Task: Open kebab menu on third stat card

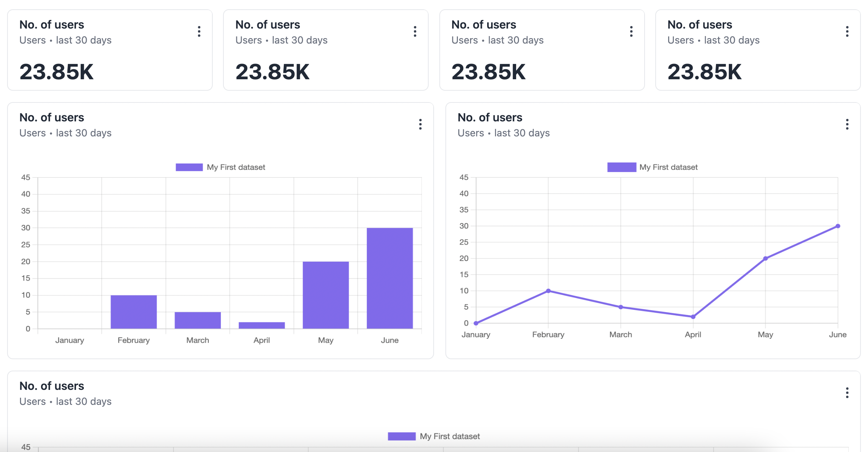Action: point(631,31)
